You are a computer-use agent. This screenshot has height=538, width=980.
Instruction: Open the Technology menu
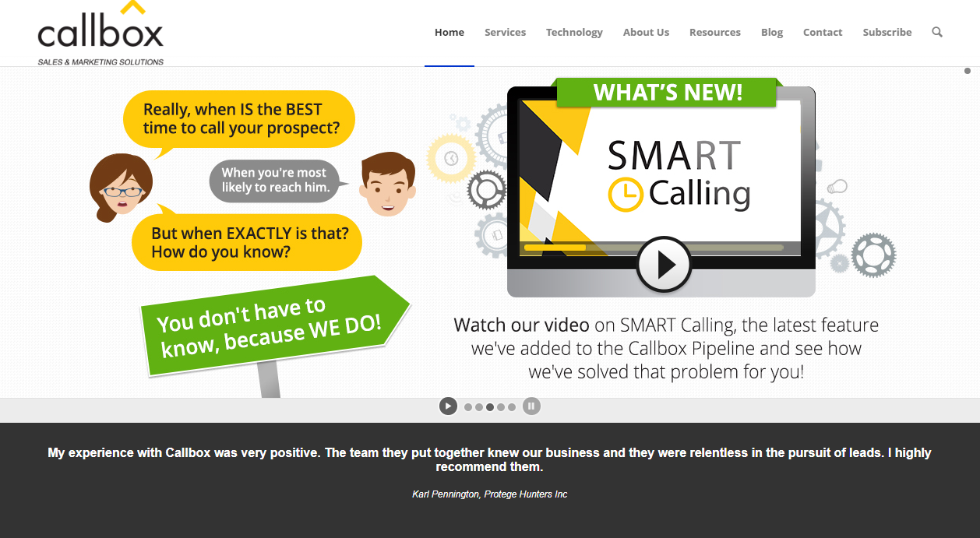point(574,32)
